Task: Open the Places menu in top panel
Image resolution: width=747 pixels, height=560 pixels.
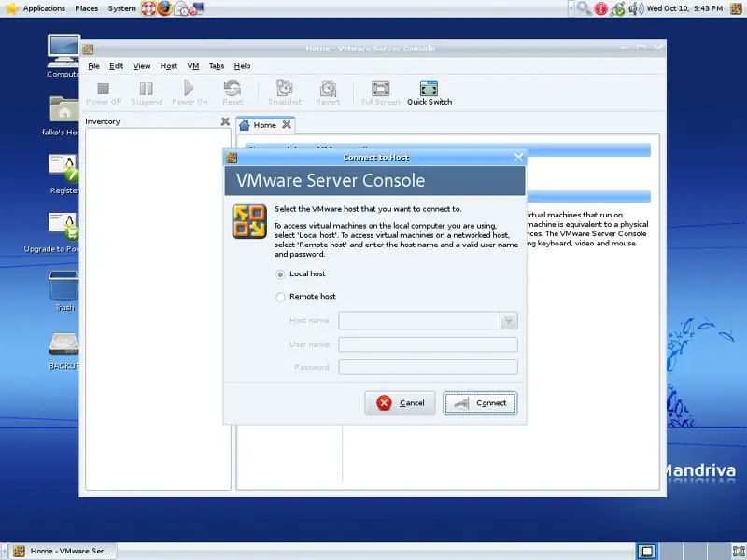Action: click(86, 8)
